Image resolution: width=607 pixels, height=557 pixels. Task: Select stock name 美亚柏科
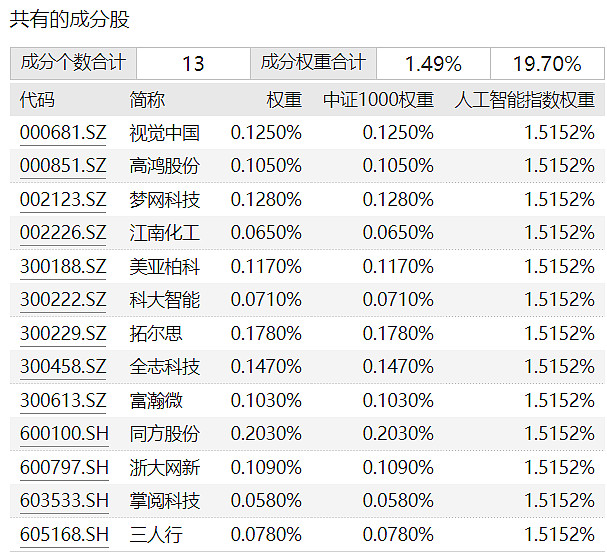pyautogui.click(x=165, y=267)
